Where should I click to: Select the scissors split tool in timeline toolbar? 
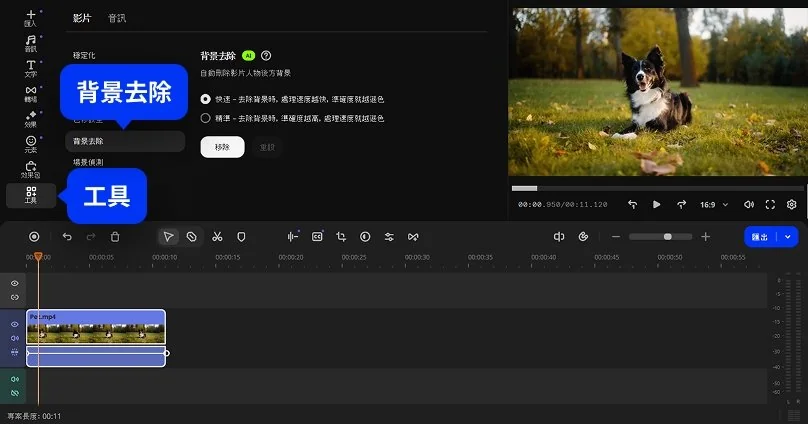click(x=216, y=237)
